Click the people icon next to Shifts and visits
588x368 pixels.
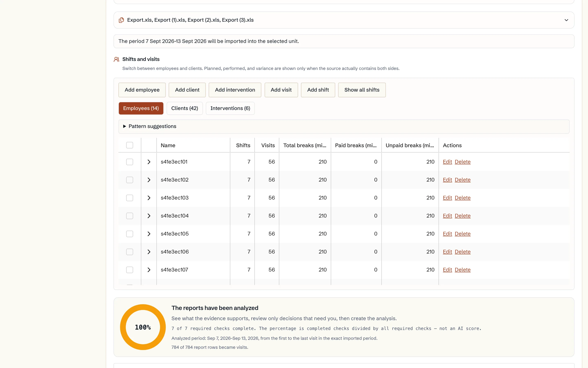pos(116,59)
